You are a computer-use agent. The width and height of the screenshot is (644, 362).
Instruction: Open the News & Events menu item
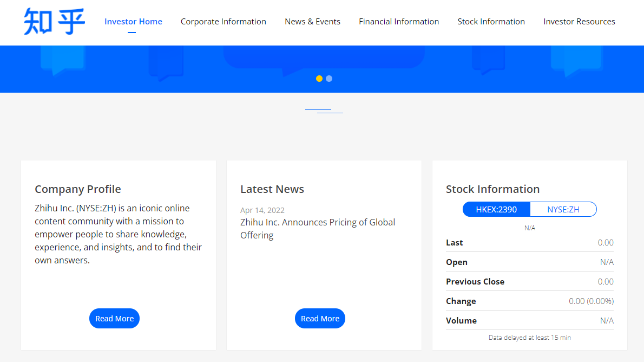tap(312, 22)
